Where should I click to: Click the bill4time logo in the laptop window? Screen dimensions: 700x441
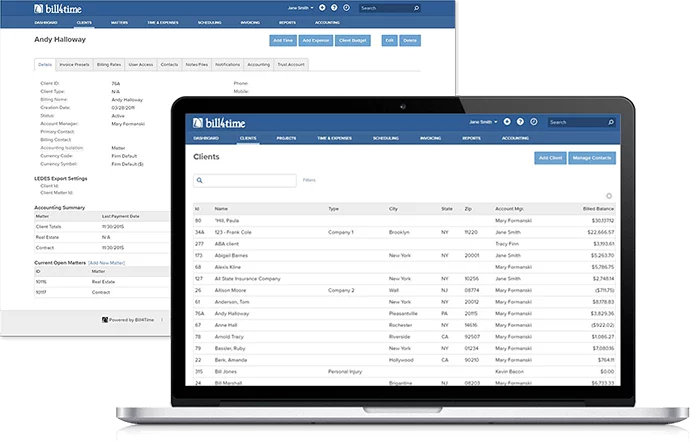pos(219,123)
